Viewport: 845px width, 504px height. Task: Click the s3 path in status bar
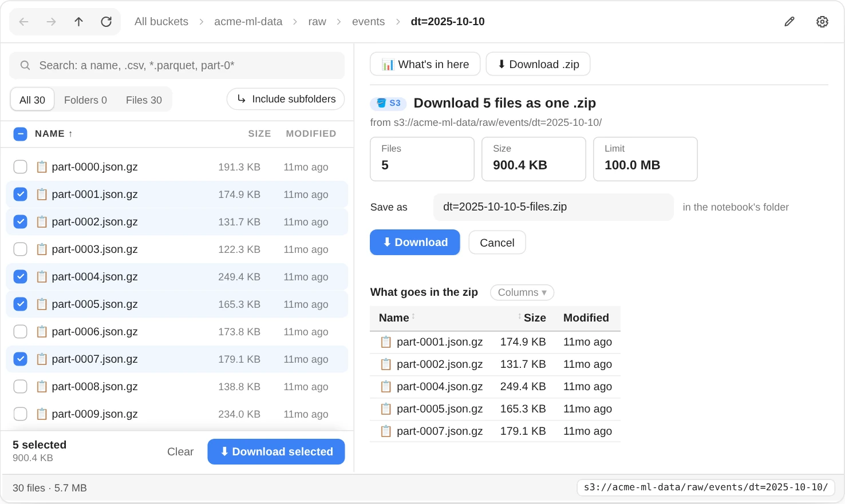point(705,487)
